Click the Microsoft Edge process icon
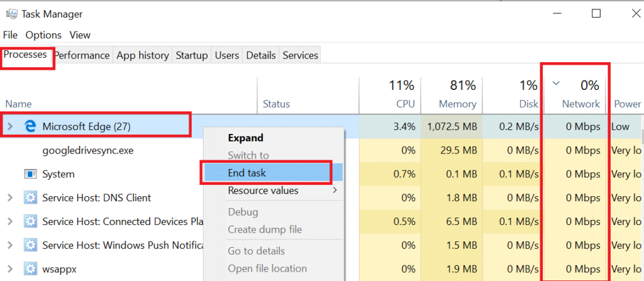 (x=30, y=126)
